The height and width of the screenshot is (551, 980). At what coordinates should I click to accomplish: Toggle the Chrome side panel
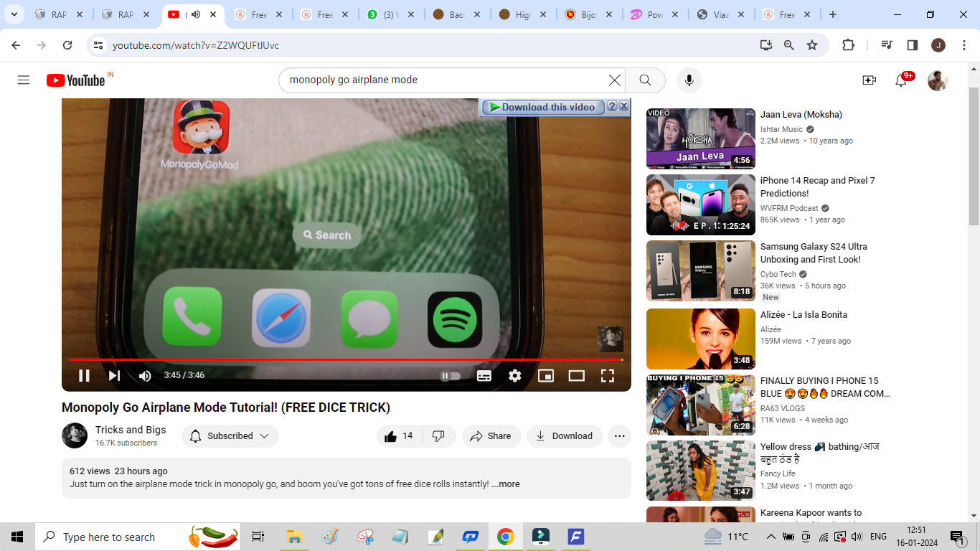[x=913, y=45]
